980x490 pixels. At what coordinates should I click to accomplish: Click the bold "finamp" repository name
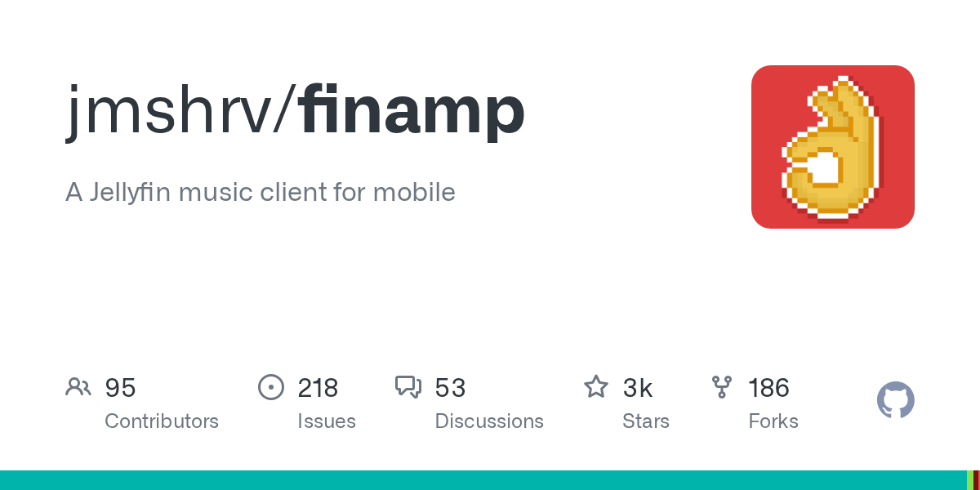point(412,112)
